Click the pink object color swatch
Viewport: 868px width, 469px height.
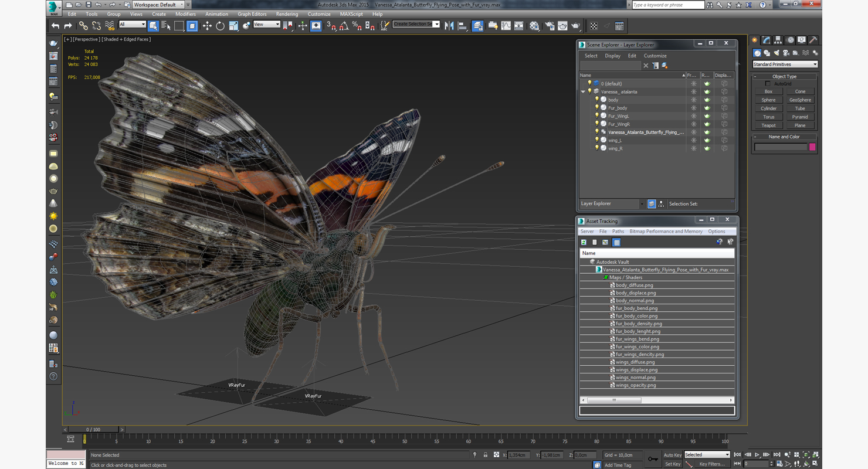click(x=812, y=147)
